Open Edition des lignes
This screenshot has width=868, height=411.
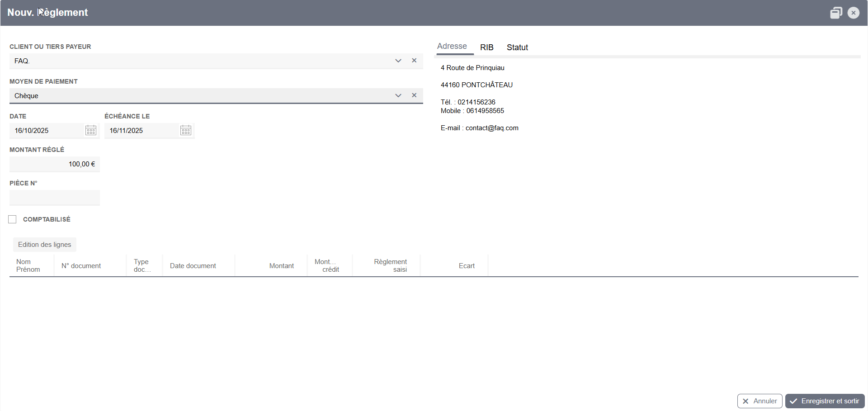click(45, 245)
